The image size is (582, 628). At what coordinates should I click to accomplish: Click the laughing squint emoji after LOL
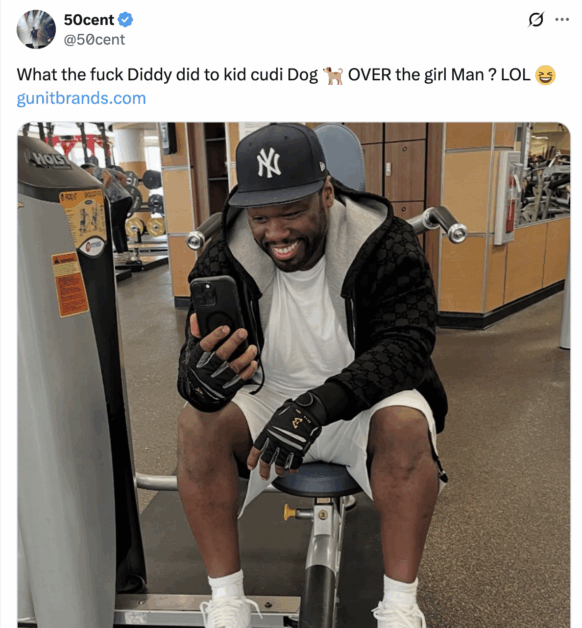pyautogui.click(x=546, y=75)
